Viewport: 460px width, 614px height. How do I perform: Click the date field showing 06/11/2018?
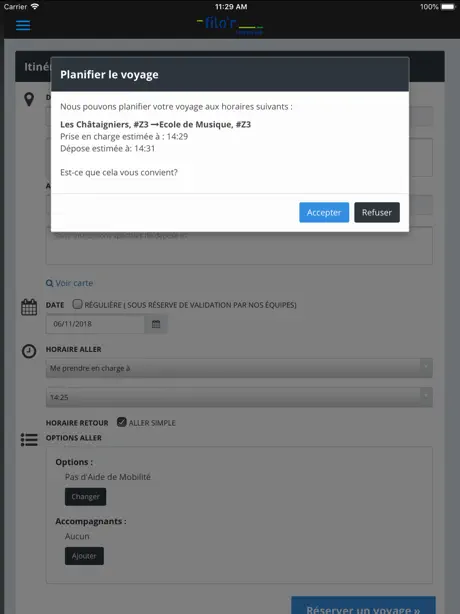pos(95,324)
